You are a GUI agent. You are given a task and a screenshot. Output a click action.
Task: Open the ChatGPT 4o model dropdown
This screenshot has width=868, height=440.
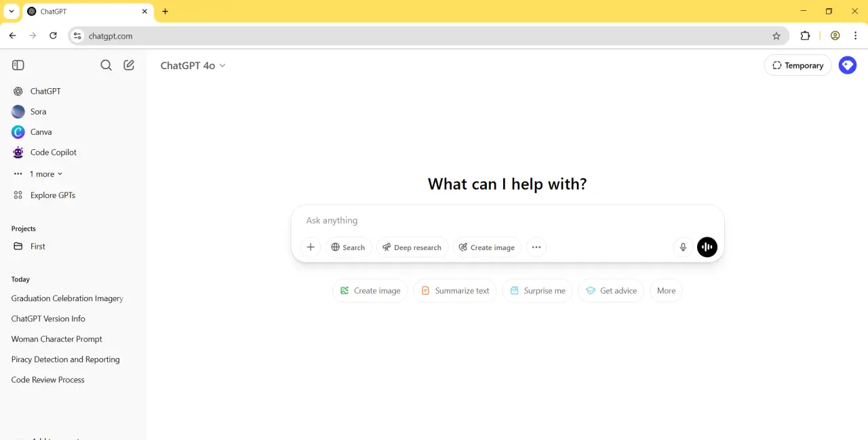click(x=193, y=65)
